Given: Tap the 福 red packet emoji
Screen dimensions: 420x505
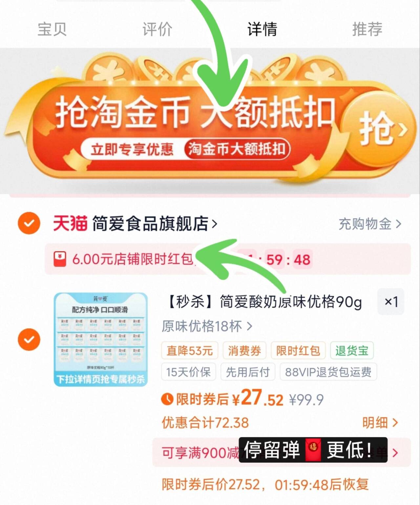Looking at the screenshot, I should [x=313, y=450].
